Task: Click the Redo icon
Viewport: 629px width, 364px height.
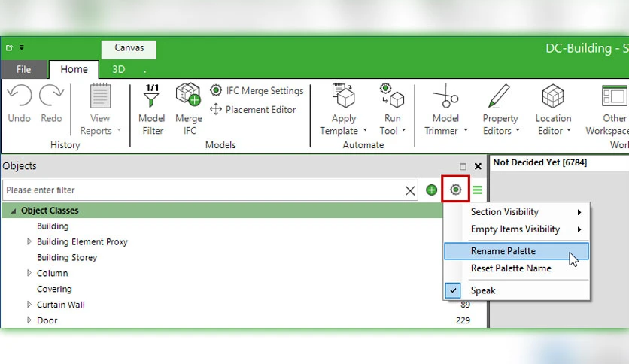Action: (51, 96)
